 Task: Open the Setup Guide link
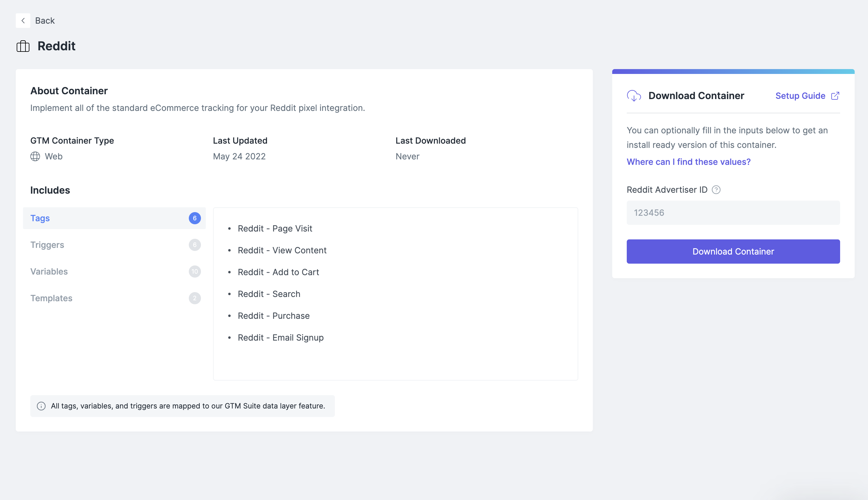point(800,96)
